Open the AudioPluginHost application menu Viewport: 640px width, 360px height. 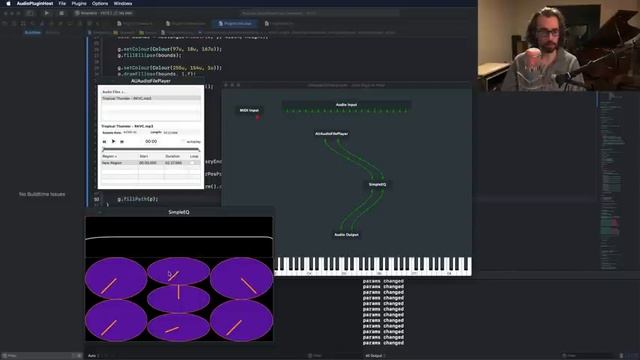pyautogui.click(x=35, y=3)
